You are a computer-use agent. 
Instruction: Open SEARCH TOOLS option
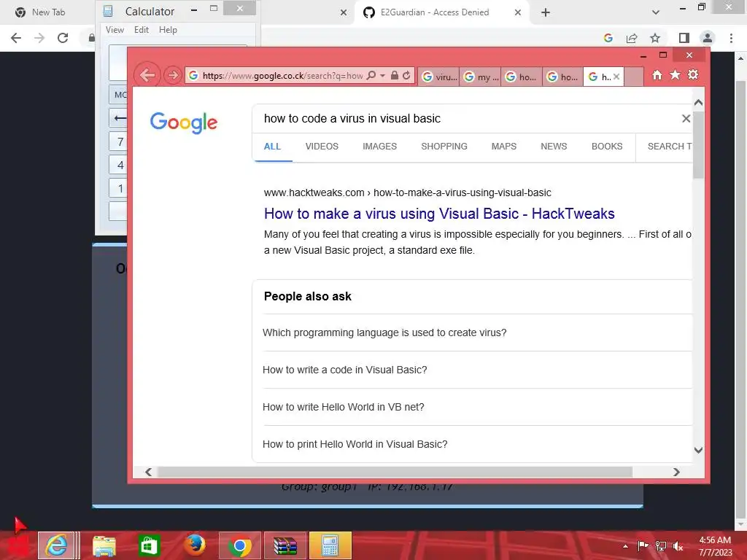(670, 146)
